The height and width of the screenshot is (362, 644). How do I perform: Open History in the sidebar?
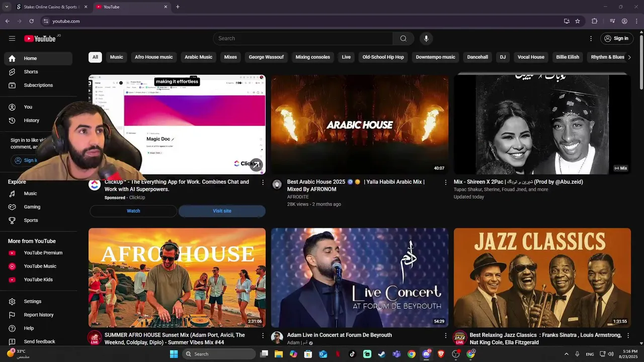(38, 121)
